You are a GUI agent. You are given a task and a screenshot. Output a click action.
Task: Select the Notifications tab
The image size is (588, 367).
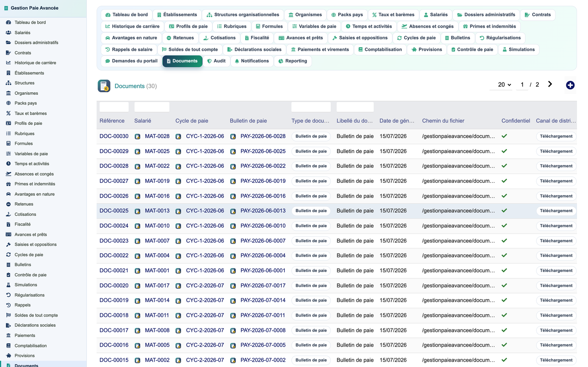pyautogui.click(x=251, y=61)
